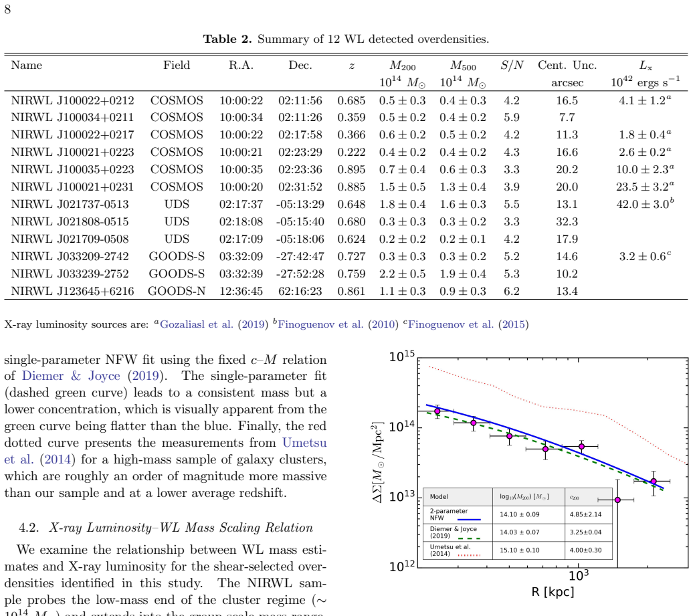Click the leftmost magenta data point in plot

click(x=437, y=411)
